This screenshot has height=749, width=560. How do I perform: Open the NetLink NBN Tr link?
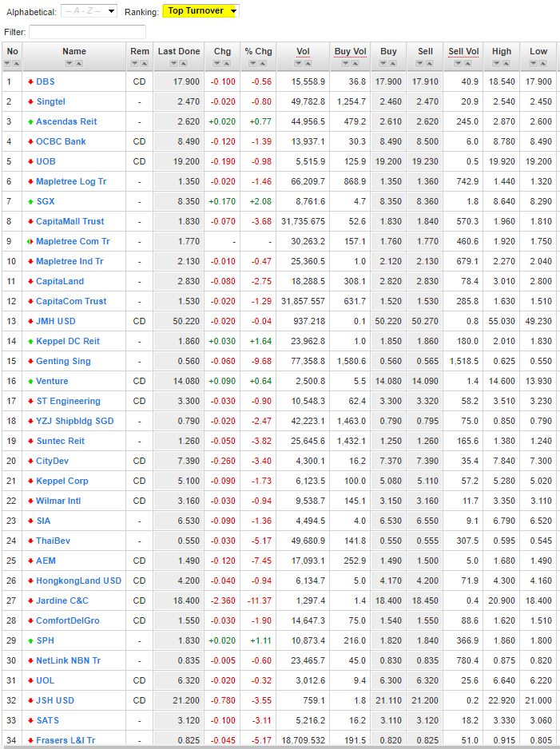pyautogui.click(x=69, y=661)
